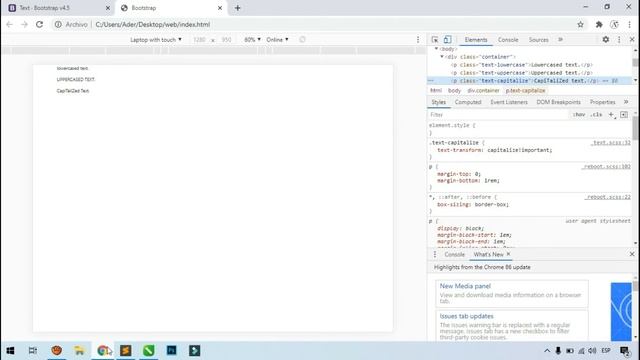Click the viewport height field 950
Screen dimensions: 640x360
coord(226,40)
